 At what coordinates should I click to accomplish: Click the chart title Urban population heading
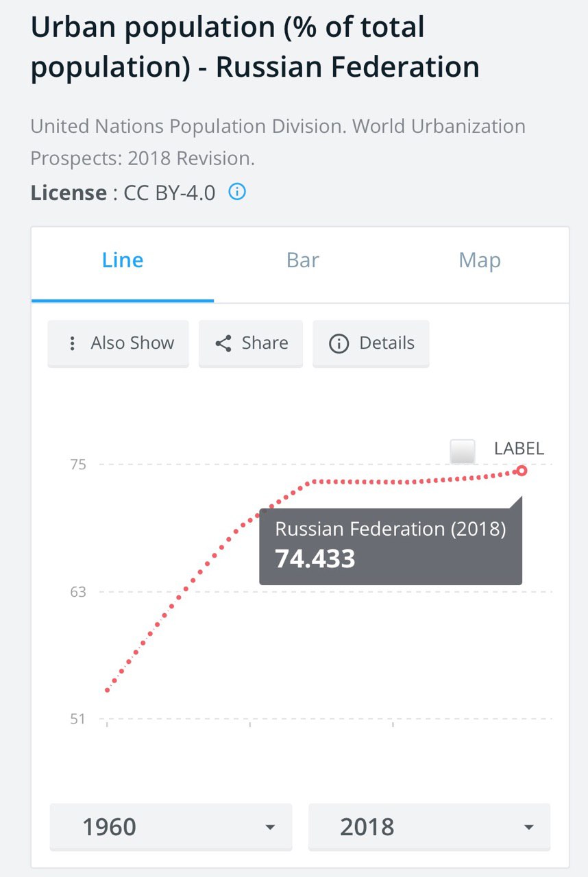pyautogui.click(x=255, y=48)
